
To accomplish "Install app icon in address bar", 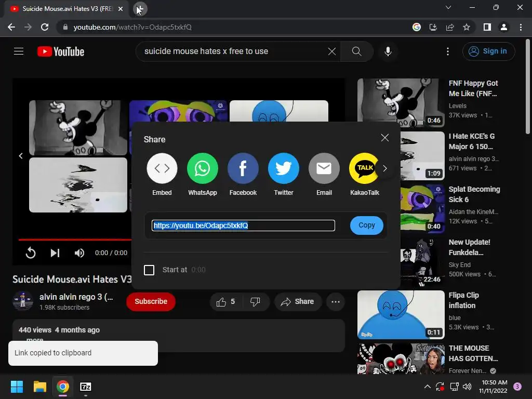I will [x=433, y=27].
